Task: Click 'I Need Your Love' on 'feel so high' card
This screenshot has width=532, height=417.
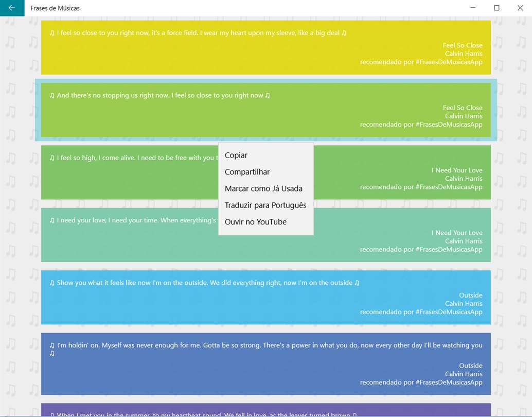Action: pyautogui.click(x=457, y=170)
